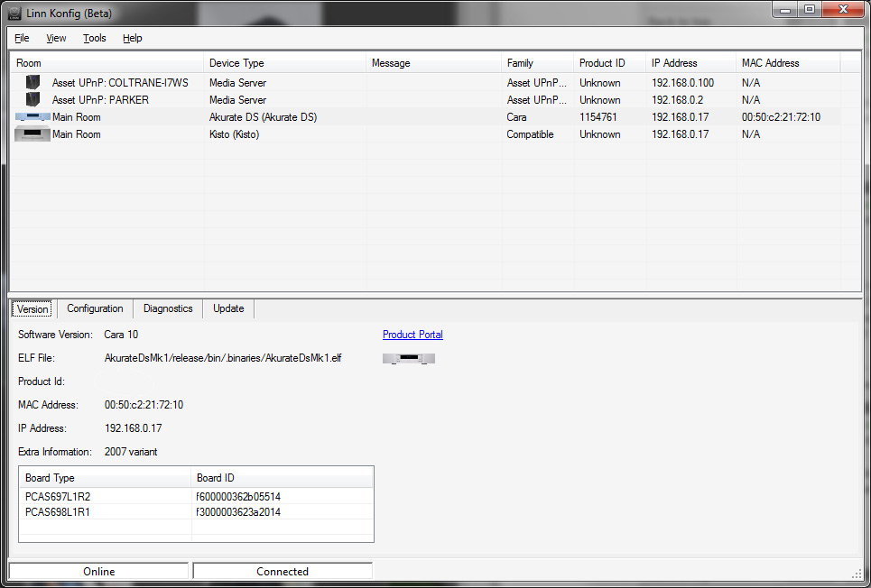The width and height of the screenshot is (871, 588).
Task: Click the Kisto device icon in list
Action: (x=32, y=134)
